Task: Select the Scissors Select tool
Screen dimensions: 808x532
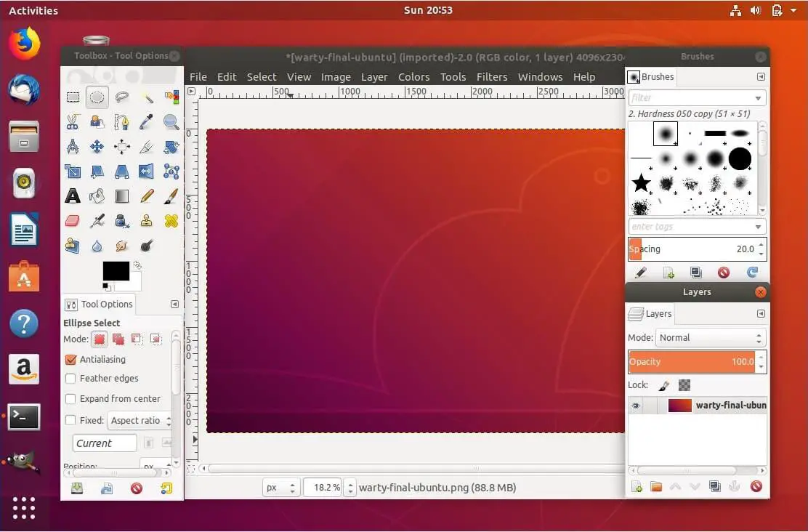Action: [73, 121]
